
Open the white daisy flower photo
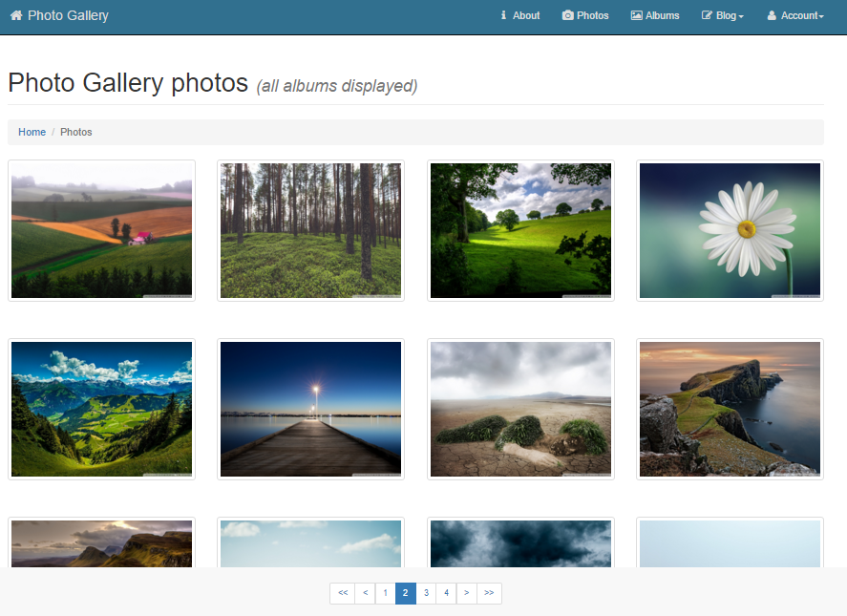[730, 230]
